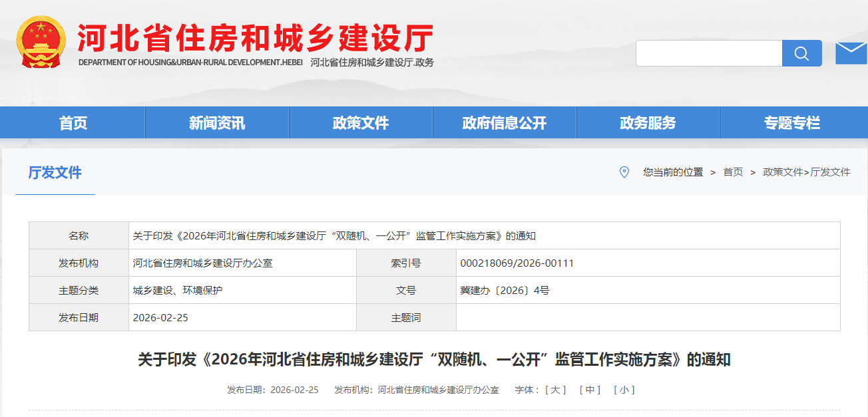Click the magnifying glass search icon
This screenshot has height=417, width=868.
801,53
